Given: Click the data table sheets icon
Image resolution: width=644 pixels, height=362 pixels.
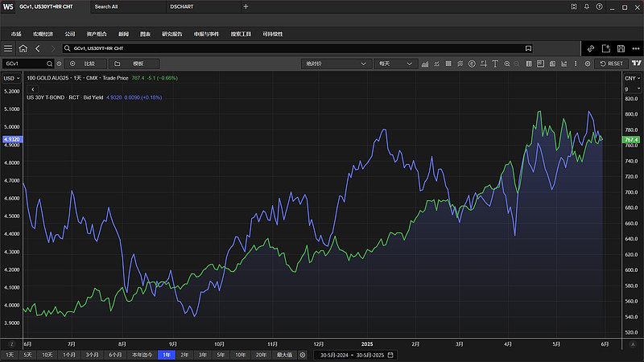Looking at the screenshot, I should tap(552, 64).
